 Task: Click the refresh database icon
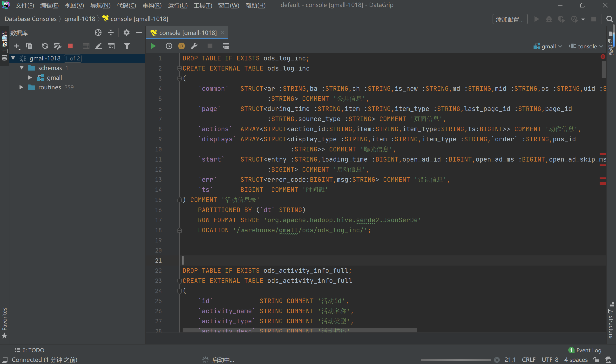point(45,46)
